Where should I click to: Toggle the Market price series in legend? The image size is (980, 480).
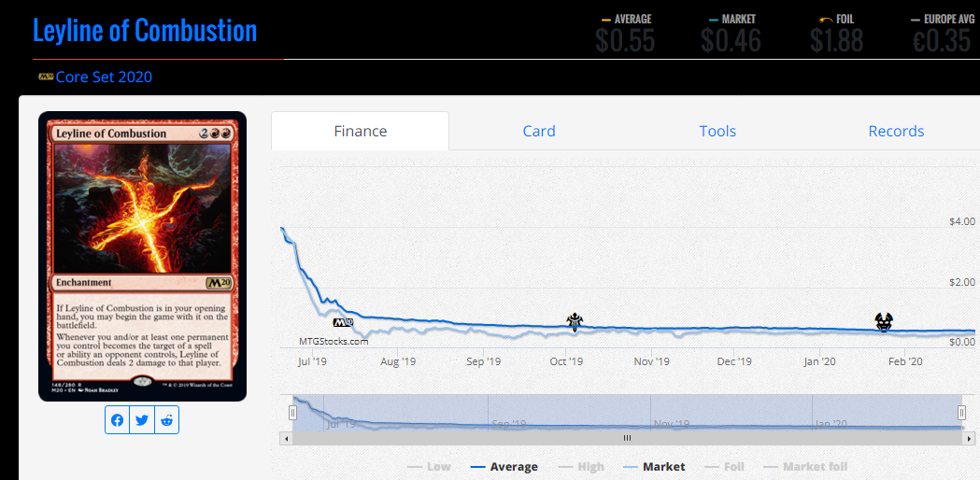click(x=654, y=467)
